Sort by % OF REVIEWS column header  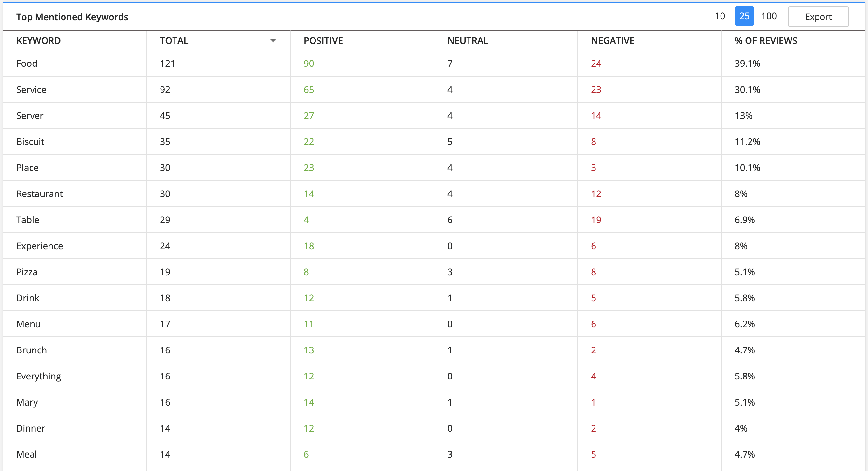click(x=766, y=41)
